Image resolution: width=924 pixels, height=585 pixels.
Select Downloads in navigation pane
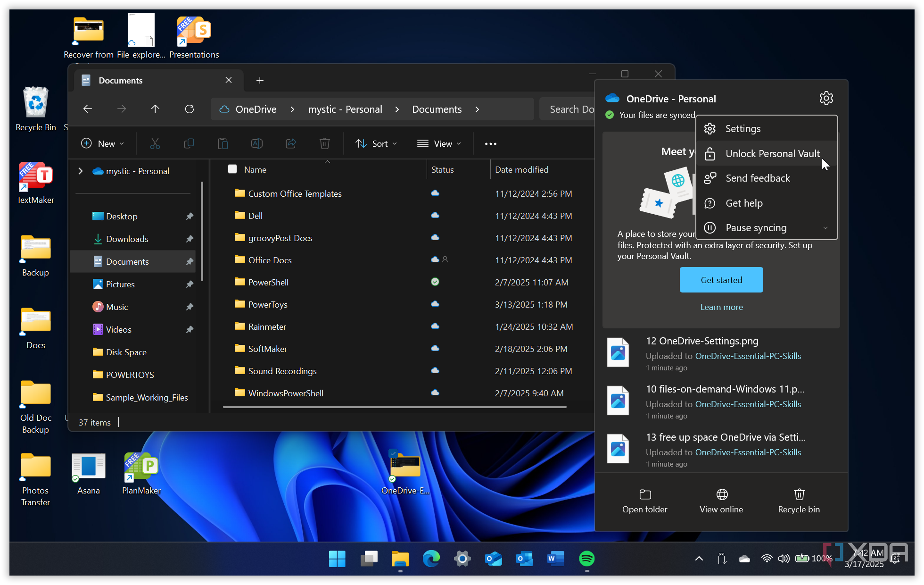(132, 239)
